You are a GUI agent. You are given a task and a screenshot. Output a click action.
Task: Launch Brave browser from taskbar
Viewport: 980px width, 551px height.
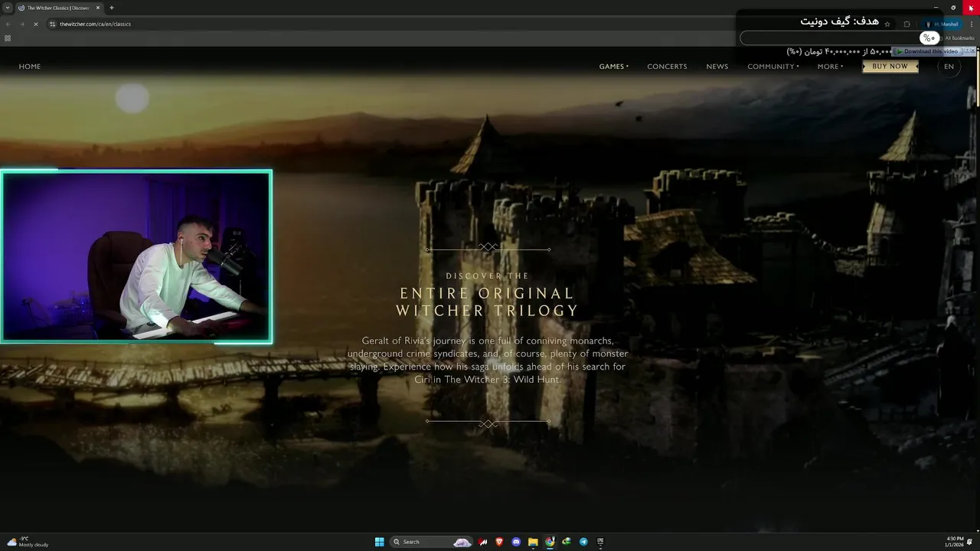[500, 542]
